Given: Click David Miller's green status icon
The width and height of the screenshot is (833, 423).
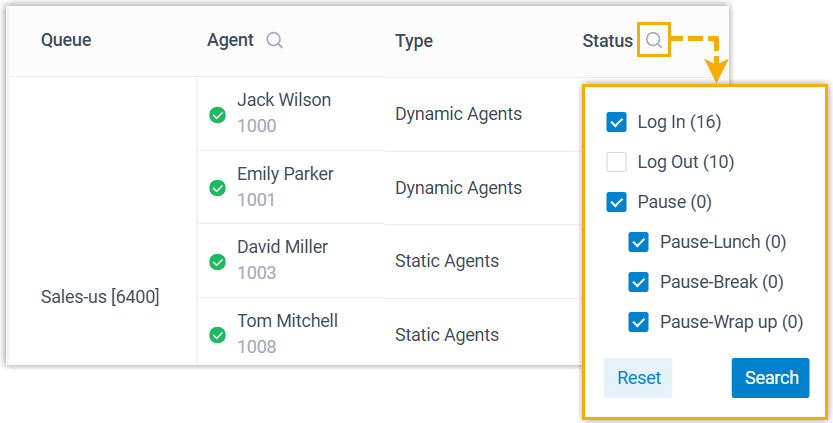Looking at the screenshot, I should 217,262.
